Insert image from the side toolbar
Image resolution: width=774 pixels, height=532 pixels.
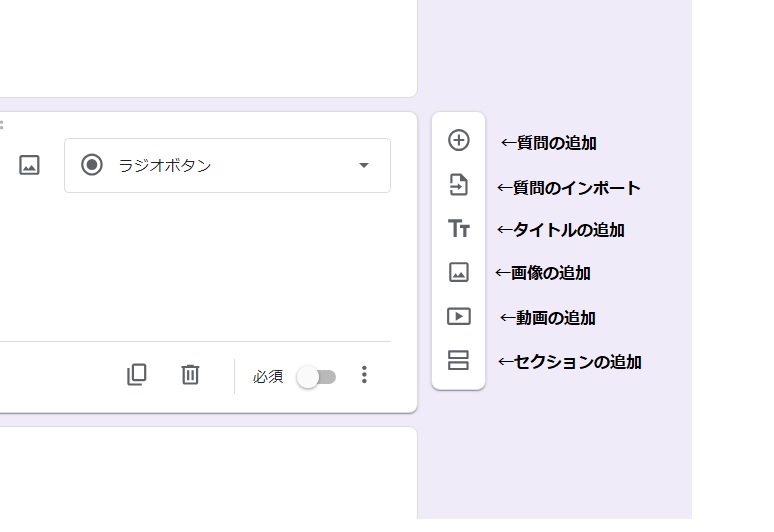coord(459,272)
